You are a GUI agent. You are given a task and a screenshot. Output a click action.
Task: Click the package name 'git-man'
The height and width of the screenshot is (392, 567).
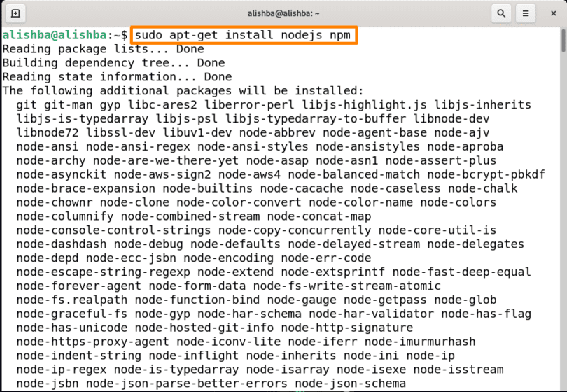click(69, 105)
